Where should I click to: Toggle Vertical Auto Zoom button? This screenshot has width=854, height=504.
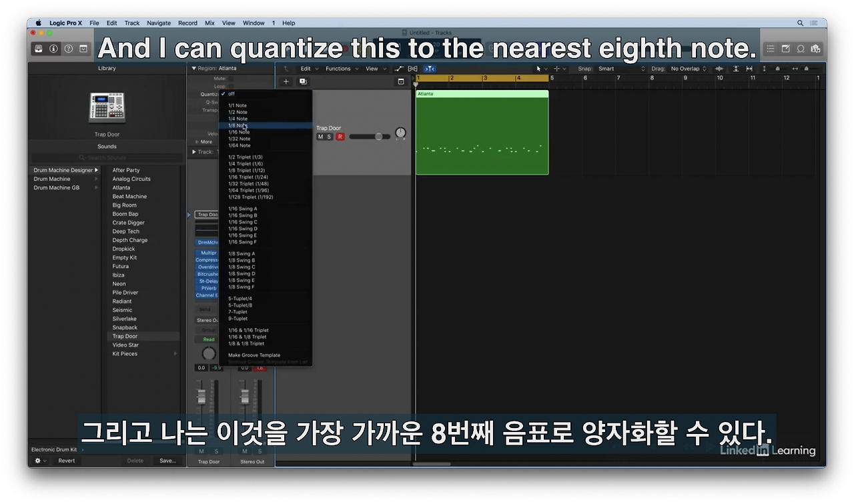point(736,69)
